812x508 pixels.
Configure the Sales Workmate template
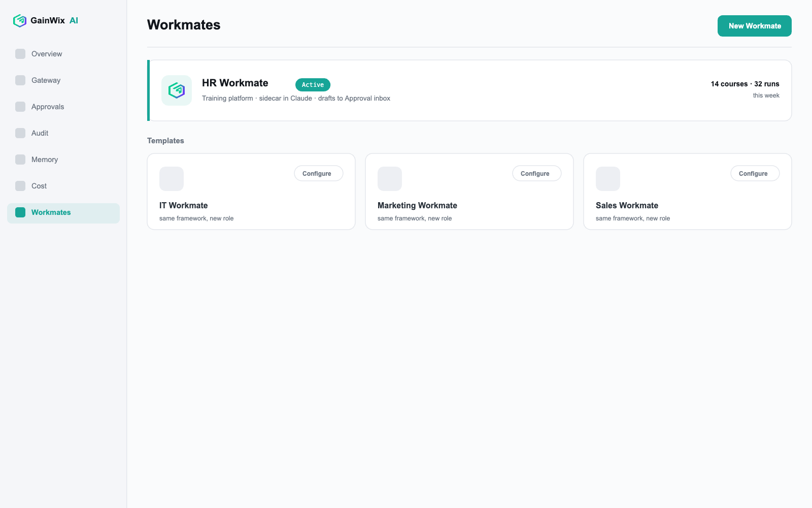pos(755,173)
